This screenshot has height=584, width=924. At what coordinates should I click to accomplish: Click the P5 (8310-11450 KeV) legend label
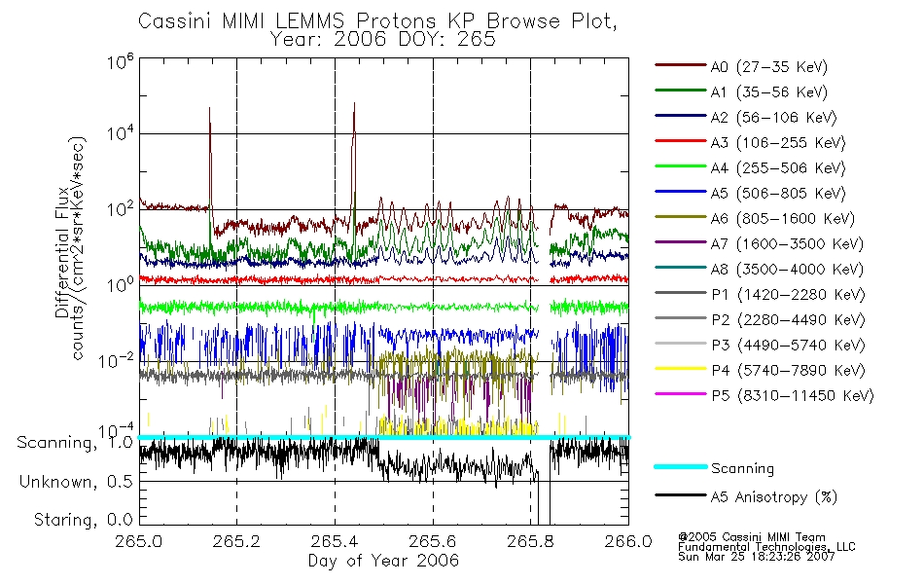pos(793,396)
